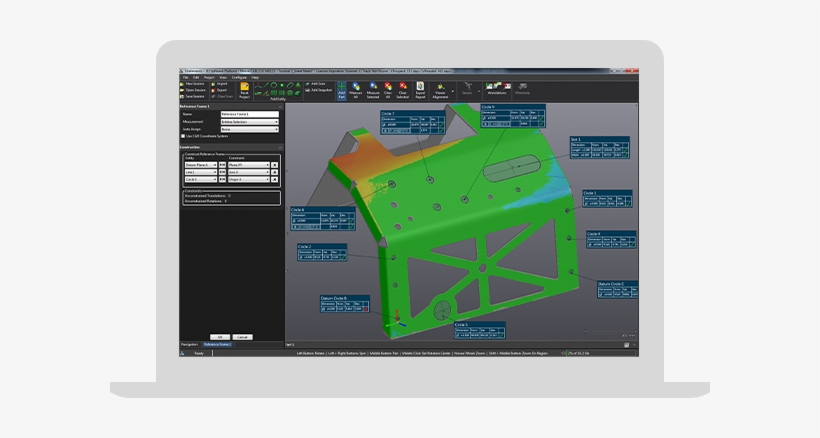The image size is (820, 438).
Task: Open the Configure menu
Action: [x=239, y=77]
